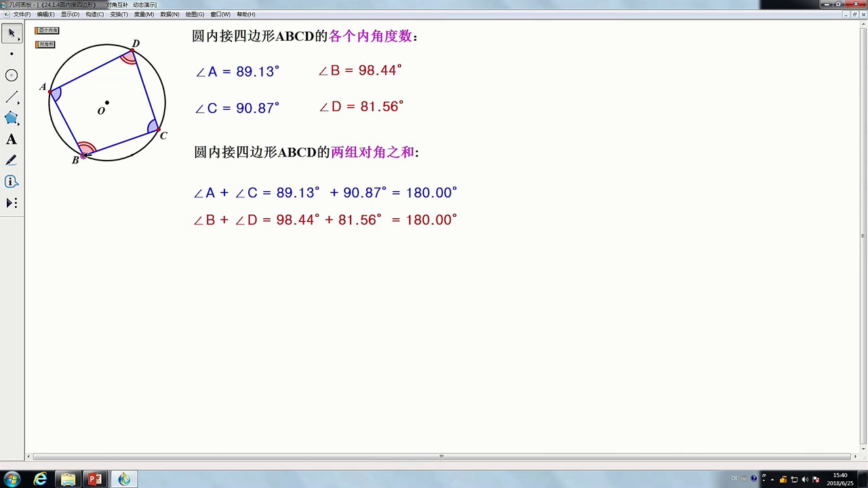Viewport: 868px width, 488px height.
Task: Select the Compass circle tool
Action: coord(12,75)
